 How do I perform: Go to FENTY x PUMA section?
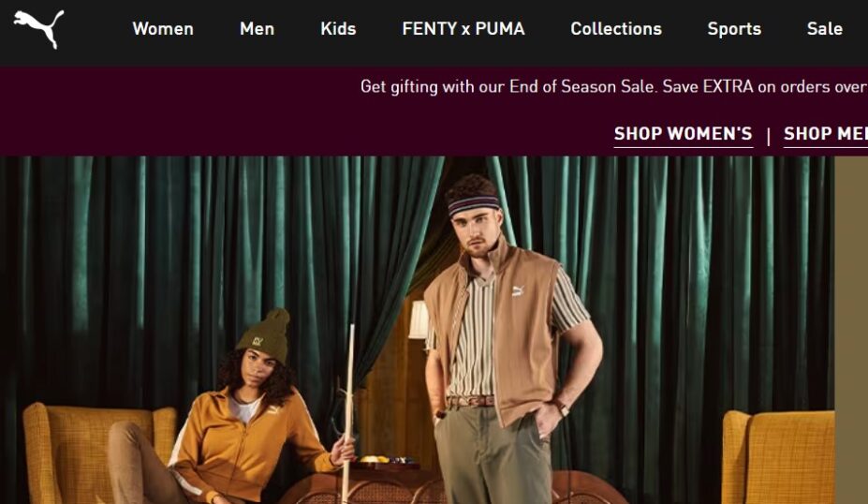click(463, 29)
